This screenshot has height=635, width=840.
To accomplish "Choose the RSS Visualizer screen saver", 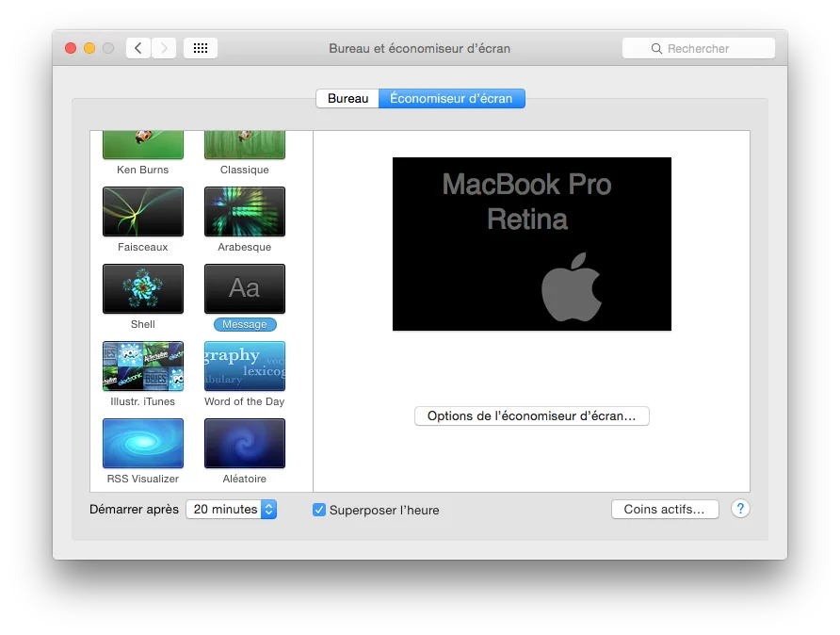I will (x=143, y=443).
